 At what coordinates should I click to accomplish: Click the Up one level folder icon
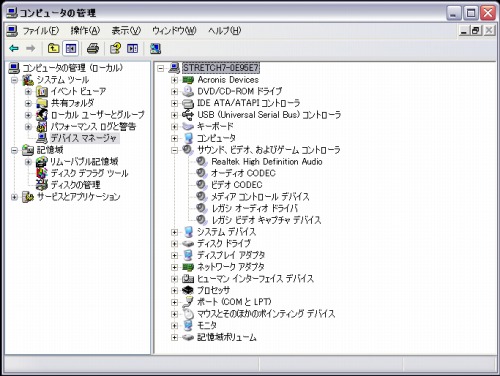[x=53, y=49]
